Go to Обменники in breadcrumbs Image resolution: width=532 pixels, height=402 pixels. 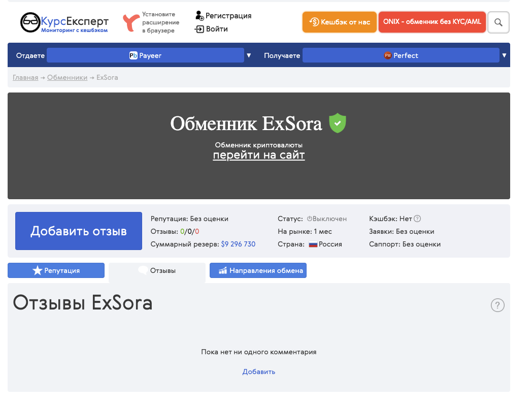point(67,78)
